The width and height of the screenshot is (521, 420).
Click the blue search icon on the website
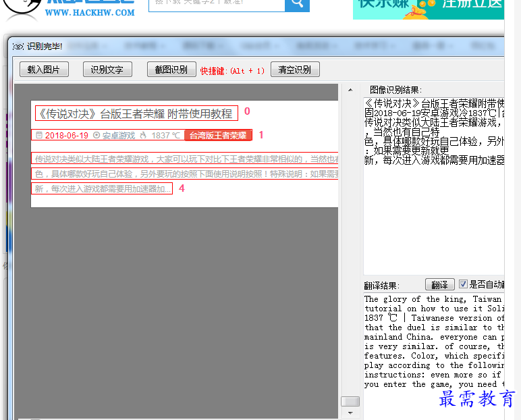click(297, 4)
